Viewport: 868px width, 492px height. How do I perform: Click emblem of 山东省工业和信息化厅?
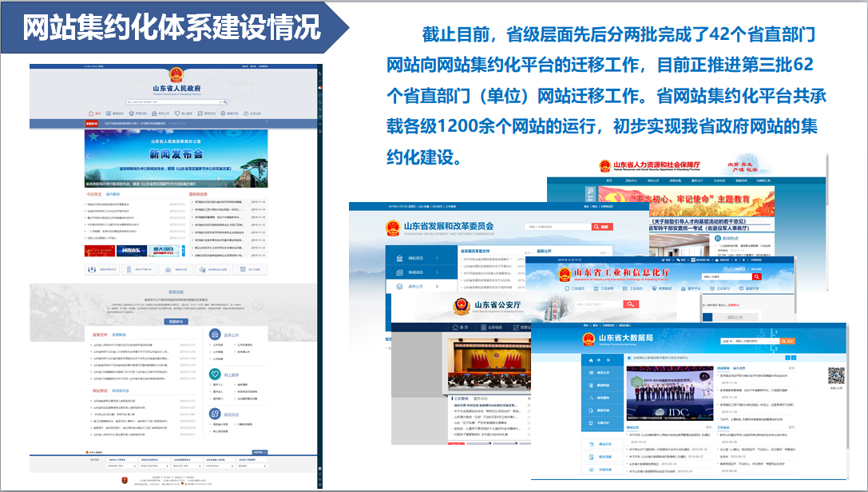click(565, 275)
